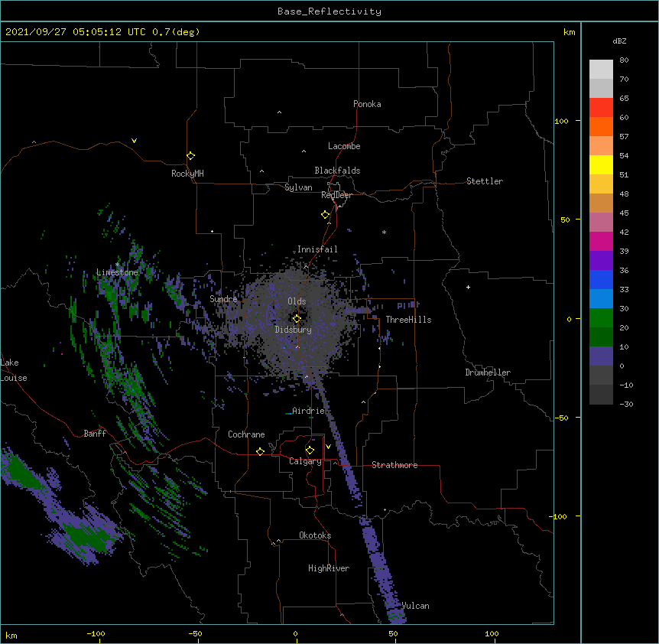Viewport: 659px width, 644px height.
Task: Click the Drumheller town label
Action: [488, 372]
